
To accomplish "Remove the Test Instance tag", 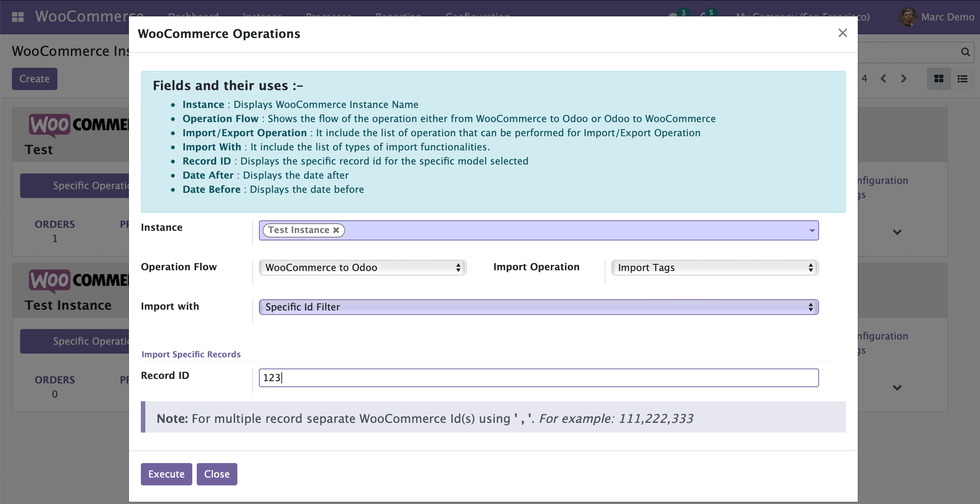I will [336, 230].
